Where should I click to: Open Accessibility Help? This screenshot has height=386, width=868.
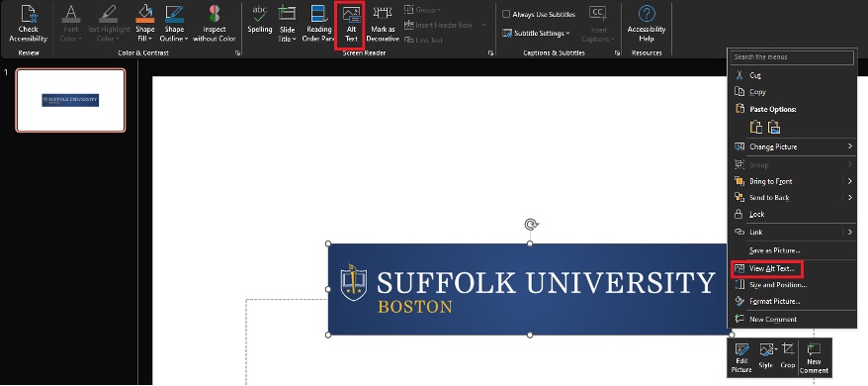[646, 24]
